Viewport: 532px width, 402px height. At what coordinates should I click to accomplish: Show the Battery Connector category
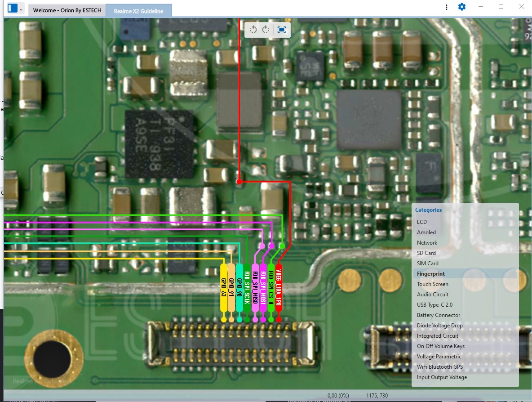[439, 315]
